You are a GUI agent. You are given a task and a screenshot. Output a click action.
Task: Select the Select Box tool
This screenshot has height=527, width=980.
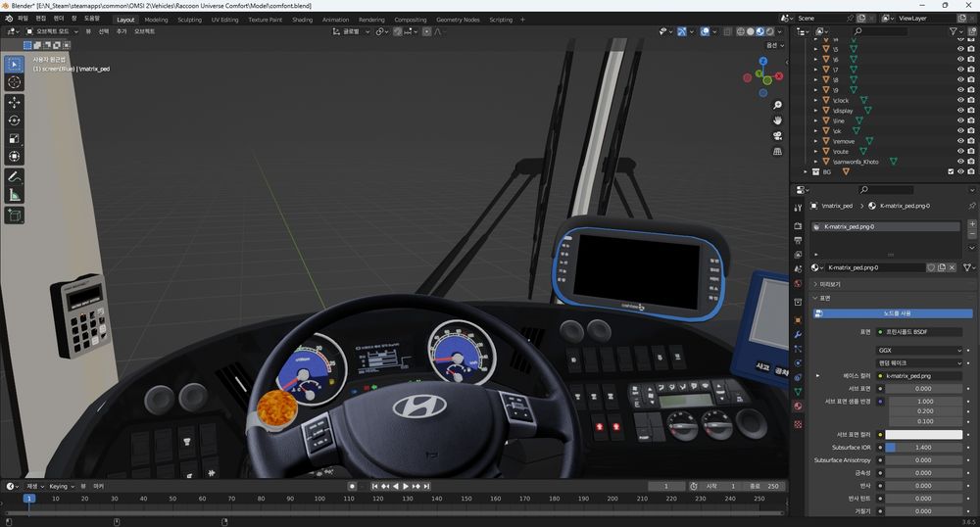pyautogui.click(x=15, y=64)
